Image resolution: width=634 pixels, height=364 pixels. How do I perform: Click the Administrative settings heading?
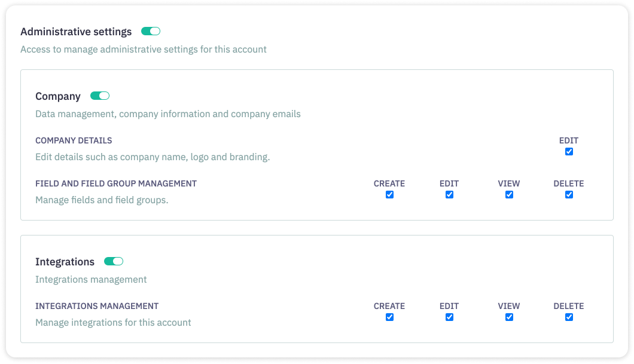coord(76,32)
